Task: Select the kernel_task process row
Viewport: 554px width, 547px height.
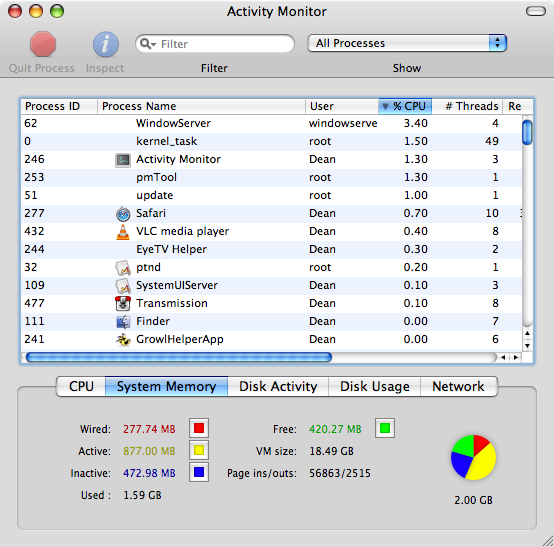Action: (271, 141)
